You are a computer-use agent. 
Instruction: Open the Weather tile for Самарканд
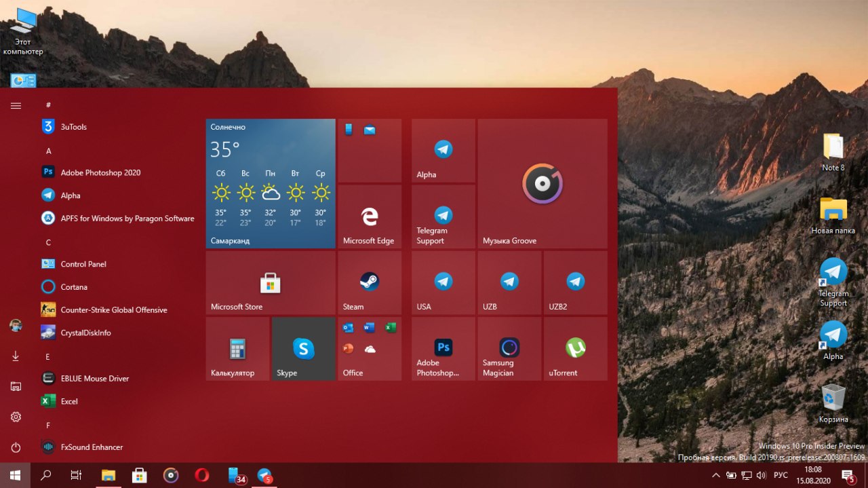[271, 183]
